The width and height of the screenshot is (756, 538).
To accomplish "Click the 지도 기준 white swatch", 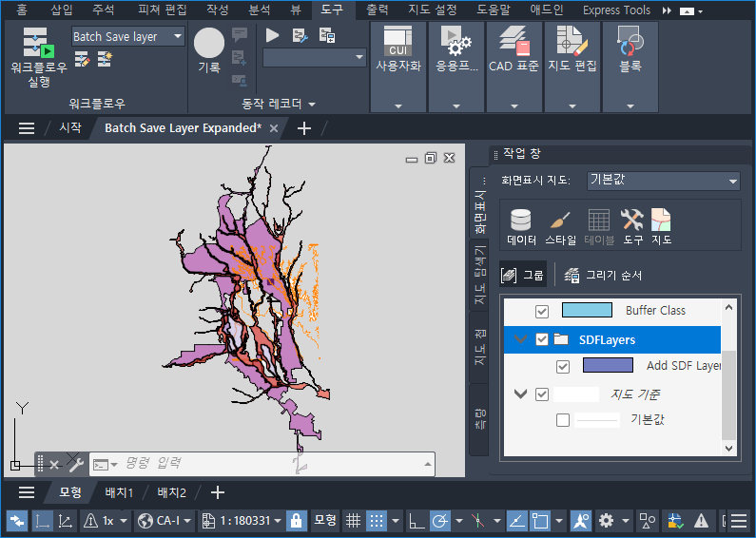I will (x=576, y=394).
